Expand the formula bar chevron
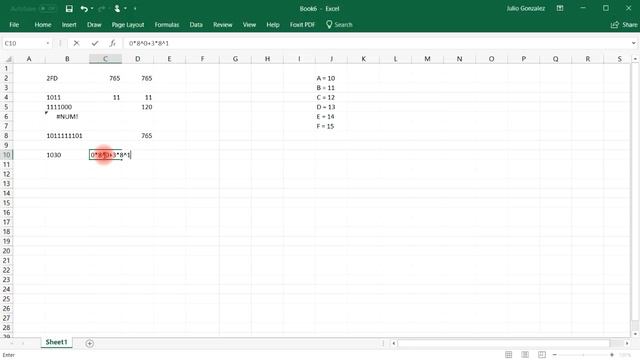The image size is (640, 360). tap(633, 43)
